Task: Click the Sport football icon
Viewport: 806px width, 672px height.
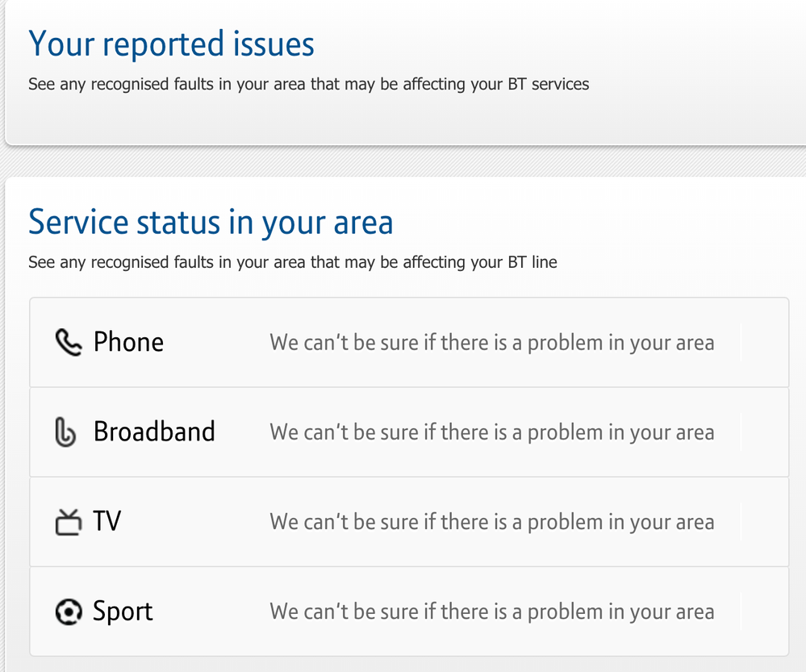Action: [69, 612]
